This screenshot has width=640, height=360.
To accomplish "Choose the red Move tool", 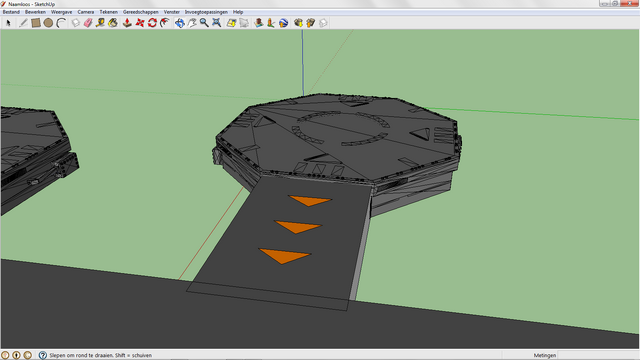I will (140, 23).
